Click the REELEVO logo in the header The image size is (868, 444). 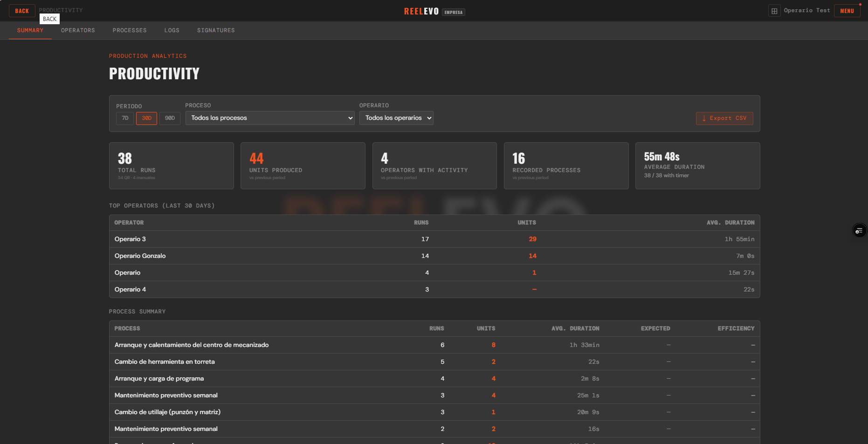[421, 11]
